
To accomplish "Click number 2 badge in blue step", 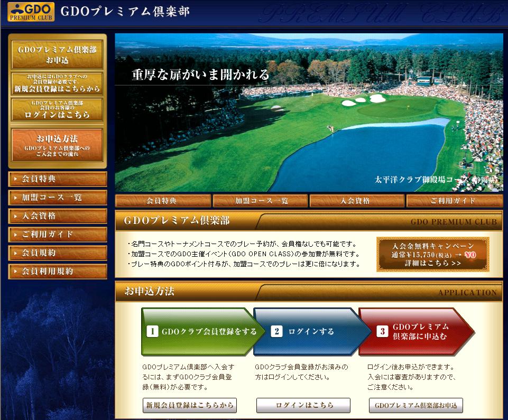I will point(276,331).
